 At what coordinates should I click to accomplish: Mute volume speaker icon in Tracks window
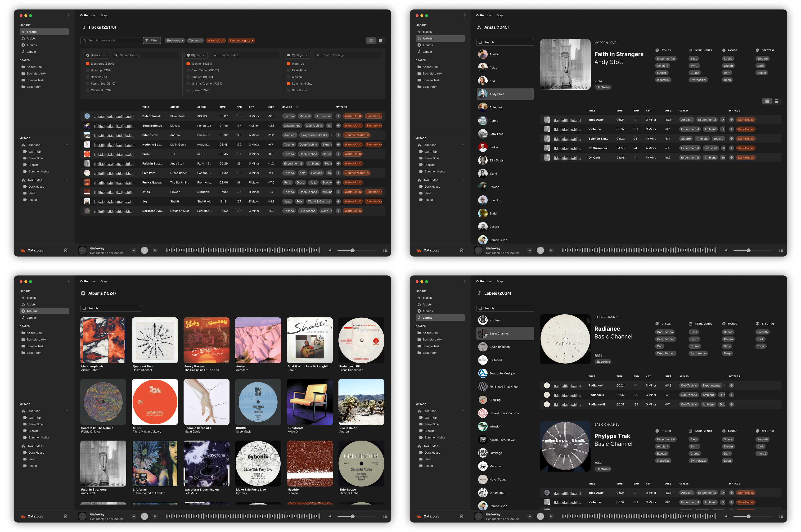coord(331,250)
